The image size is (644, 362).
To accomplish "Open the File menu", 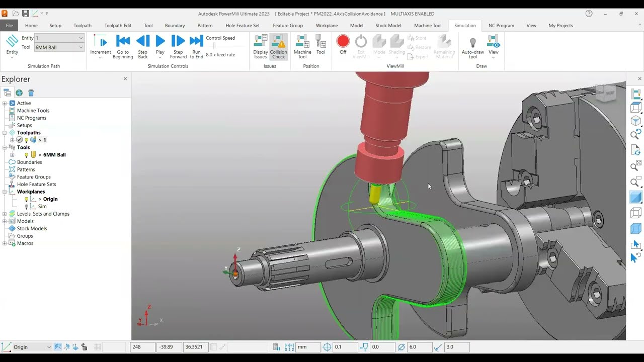I will [x=9, y=25].
